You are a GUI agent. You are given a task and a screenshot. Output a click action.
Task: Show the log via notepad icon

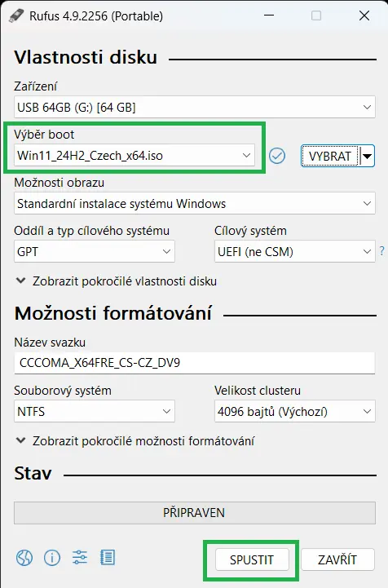[x=108, y=558]
